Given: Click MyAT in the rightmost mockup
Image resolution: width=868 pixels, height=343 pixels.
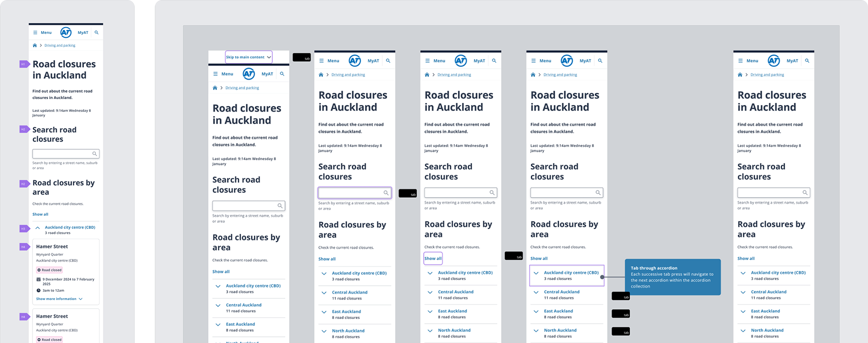Looking at the screenshot, I should (x=793, y=61).
